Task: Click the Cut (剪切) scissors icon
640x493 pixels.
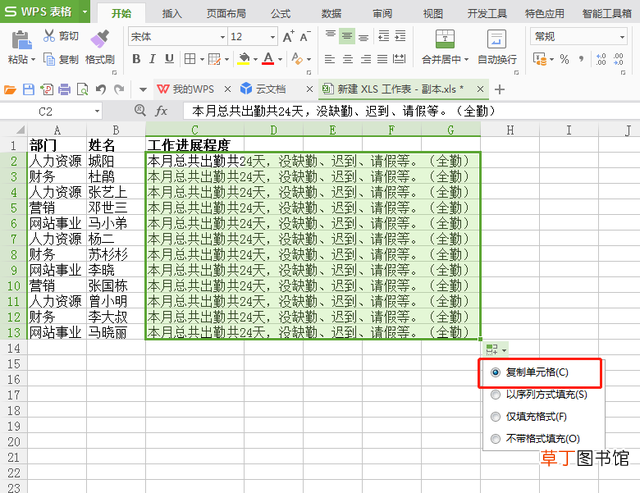Action: pos(49,36)
